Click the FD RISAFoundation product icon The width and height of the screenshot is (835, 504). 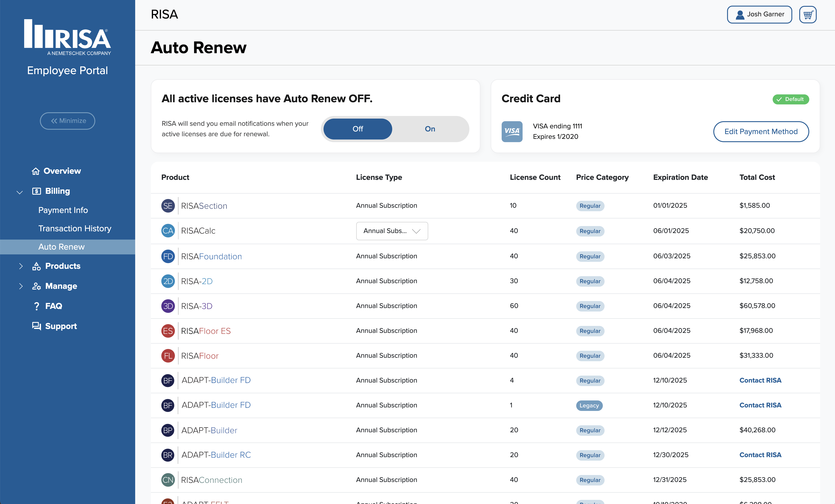tap(168, 256)
